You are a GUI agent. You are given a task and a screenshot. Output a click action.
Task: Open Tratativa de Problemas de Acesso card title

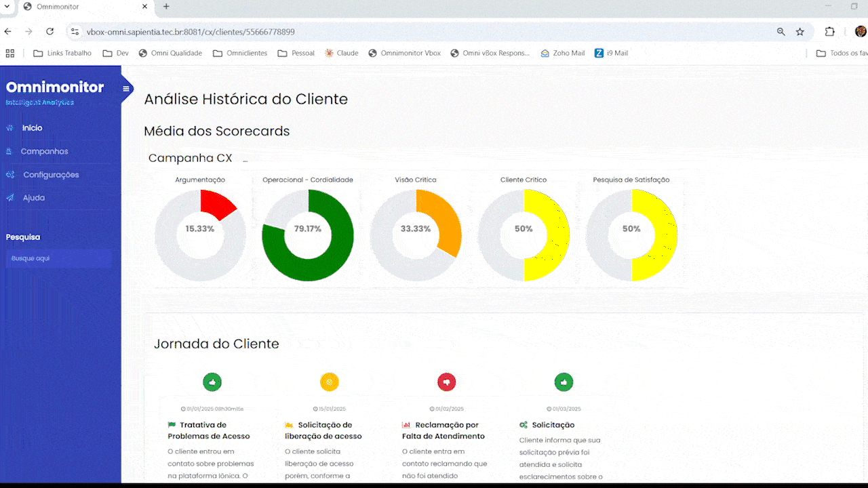[x=209, y=430]
